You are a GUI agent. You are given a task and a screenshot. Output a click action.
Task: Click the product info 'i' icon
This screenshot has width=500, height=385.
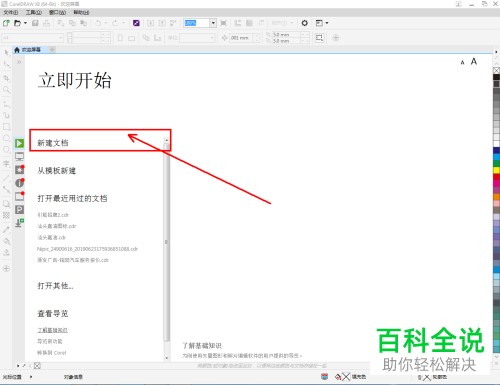(19, 183)
